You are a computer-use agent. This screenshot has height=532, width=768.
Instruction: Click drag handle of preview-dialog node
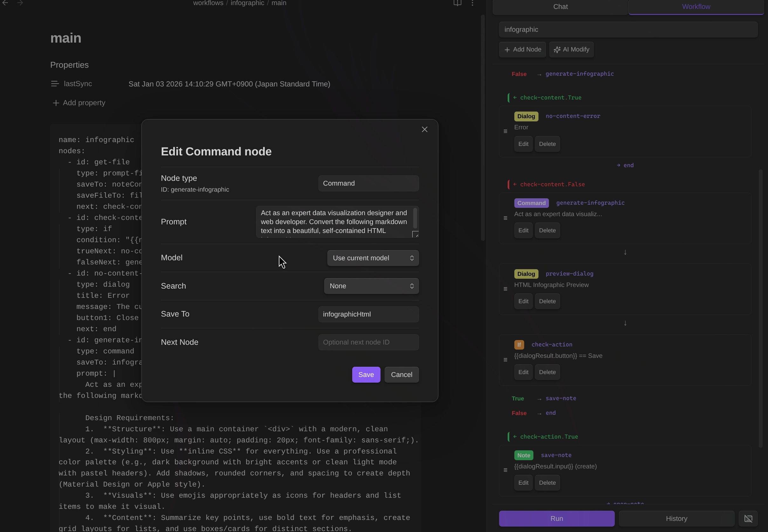pyautogui.click(x=505, y=289)
